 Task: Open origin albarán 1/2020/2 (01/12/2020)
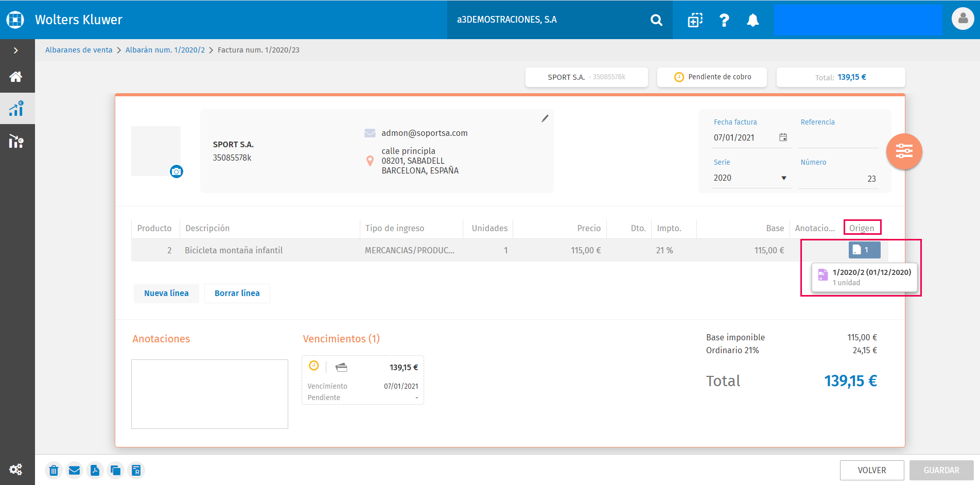click(x=865, y=277)
